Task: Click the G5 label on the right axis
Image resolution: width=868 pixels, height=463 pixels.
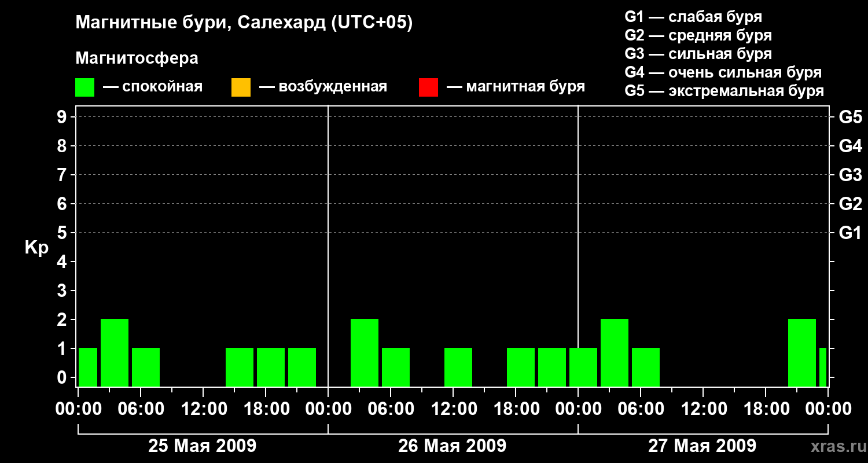Action: (x=850, y=117)
